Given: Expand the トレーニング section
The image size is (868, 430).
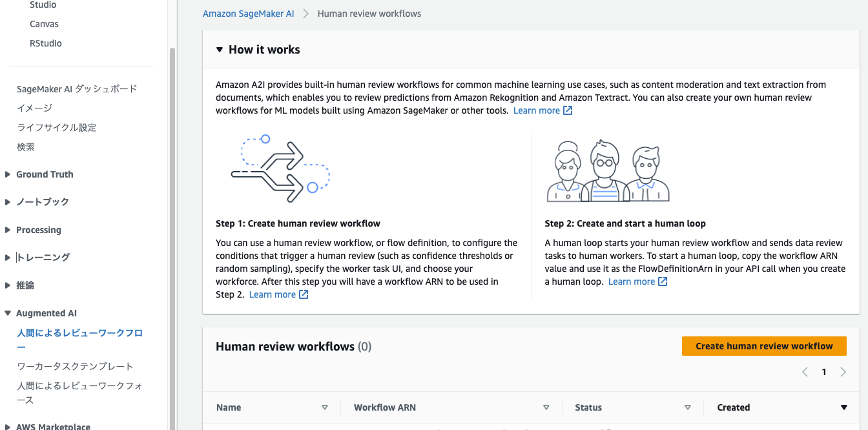Looking at the screenshot, I should [8, 258].
